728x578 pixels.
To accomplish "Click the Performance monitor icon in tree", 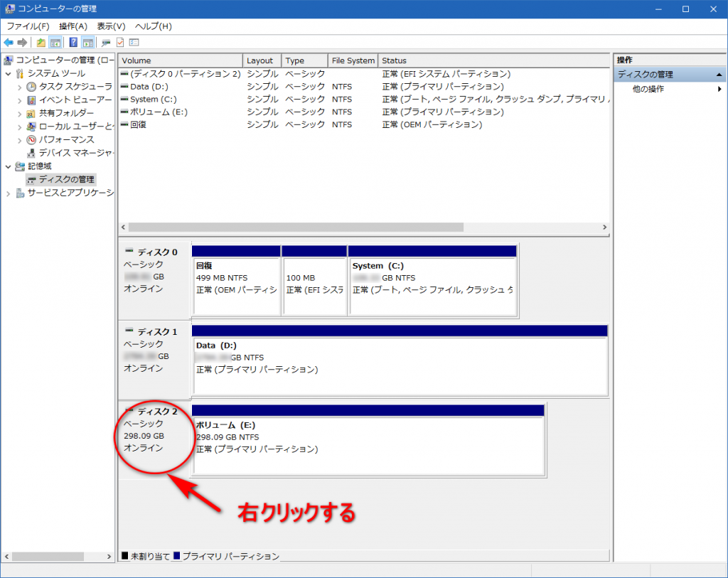I will point(31,139).
